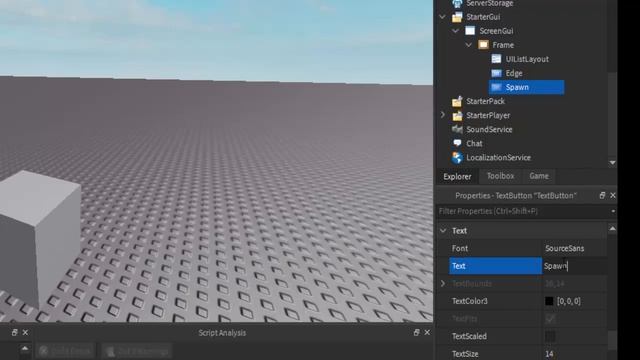640x360 pixels.
Task: Select the Edge item in Explorer
Action: 514,73
